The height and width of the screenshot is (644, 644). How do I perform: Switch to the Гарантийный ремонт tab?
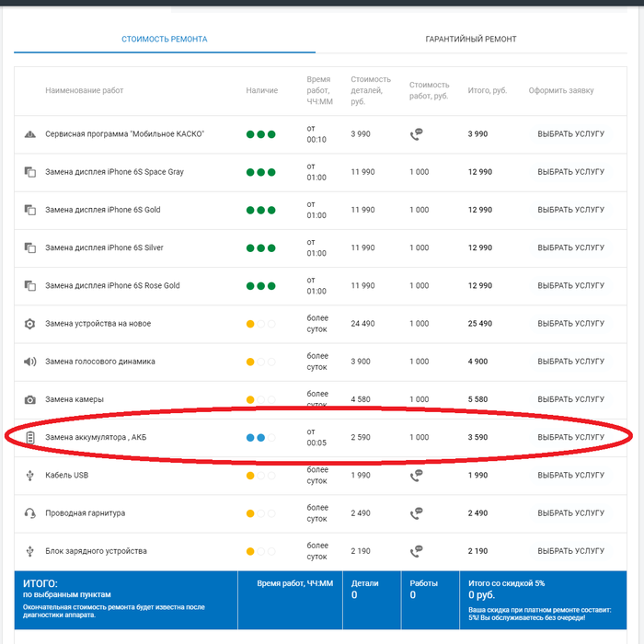pyautogui.click(x=470, y=40)
